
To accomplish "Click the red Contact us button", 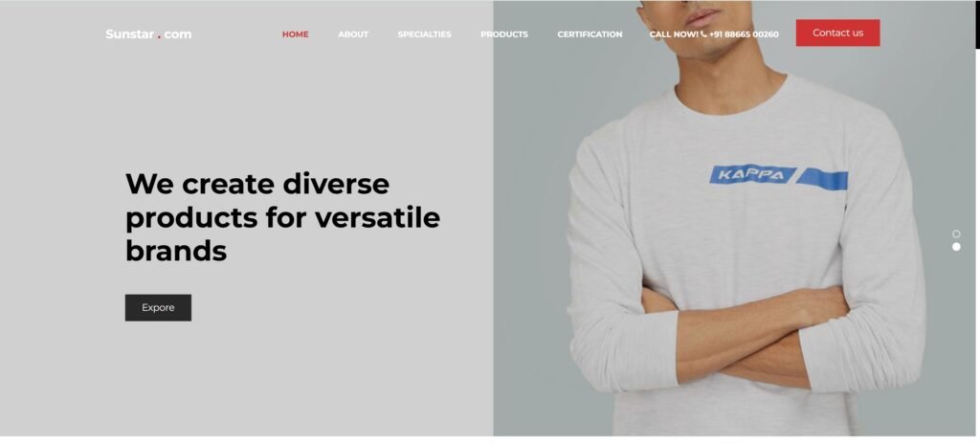I will (x=837, y=33).
